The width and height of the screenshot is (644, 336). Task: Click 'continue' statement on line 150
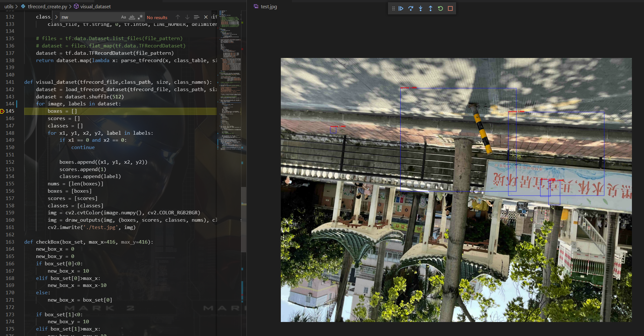(83, 147)
